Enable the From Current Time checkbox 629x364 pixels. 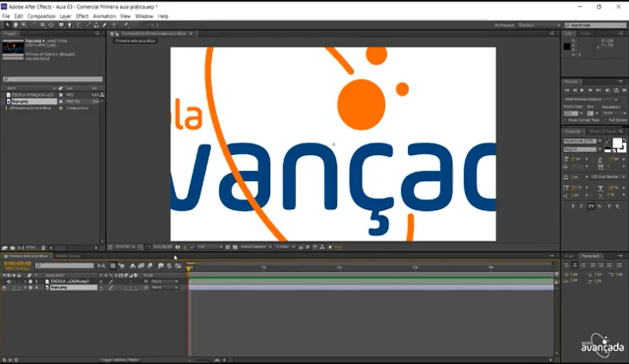[x=566, y=120]
